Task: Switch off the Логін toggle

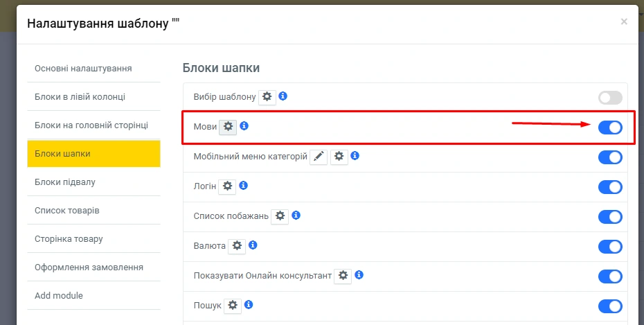Action: coord(610,187)
